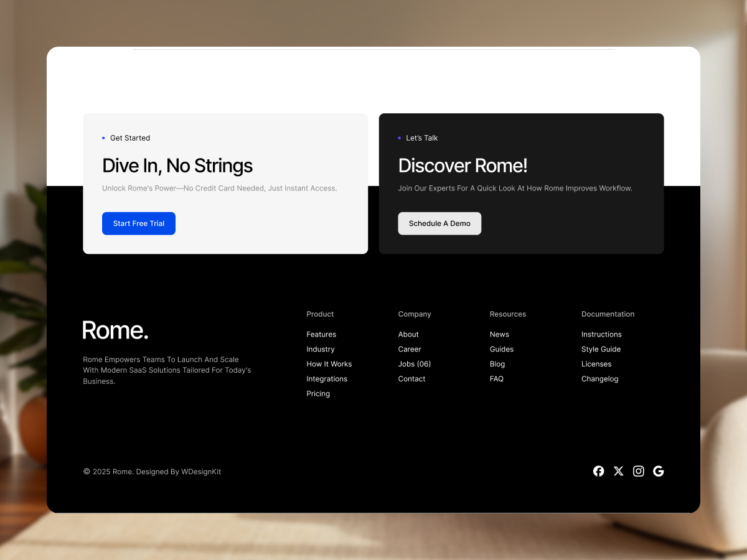Click the Rome logo in footer

[115, 330]
